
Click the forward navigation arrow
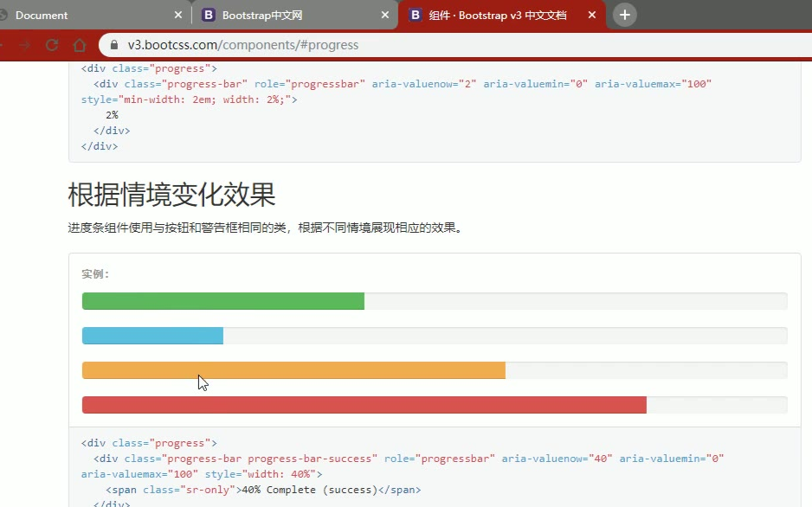[x=24, y=45]
